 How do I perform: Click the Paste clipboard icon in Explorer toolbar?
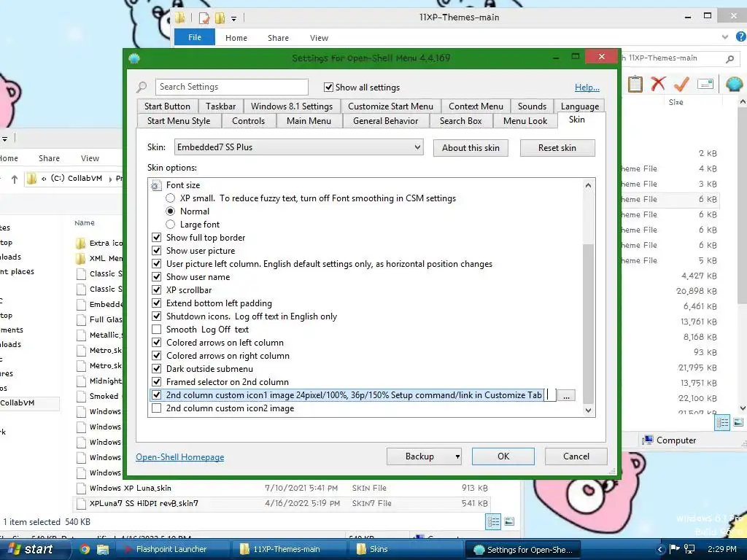(635, 85)
